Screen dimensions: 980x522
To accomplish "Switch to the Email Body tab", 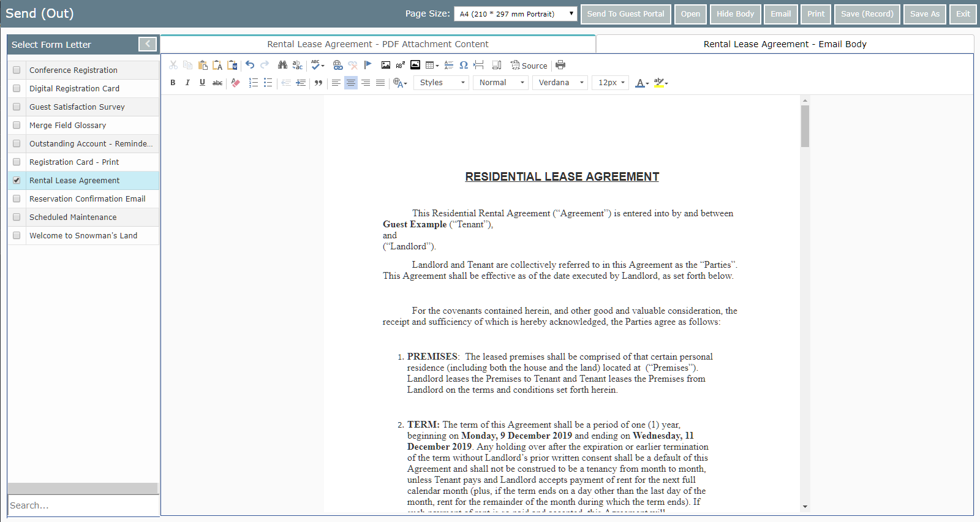I will coord(785,44).
